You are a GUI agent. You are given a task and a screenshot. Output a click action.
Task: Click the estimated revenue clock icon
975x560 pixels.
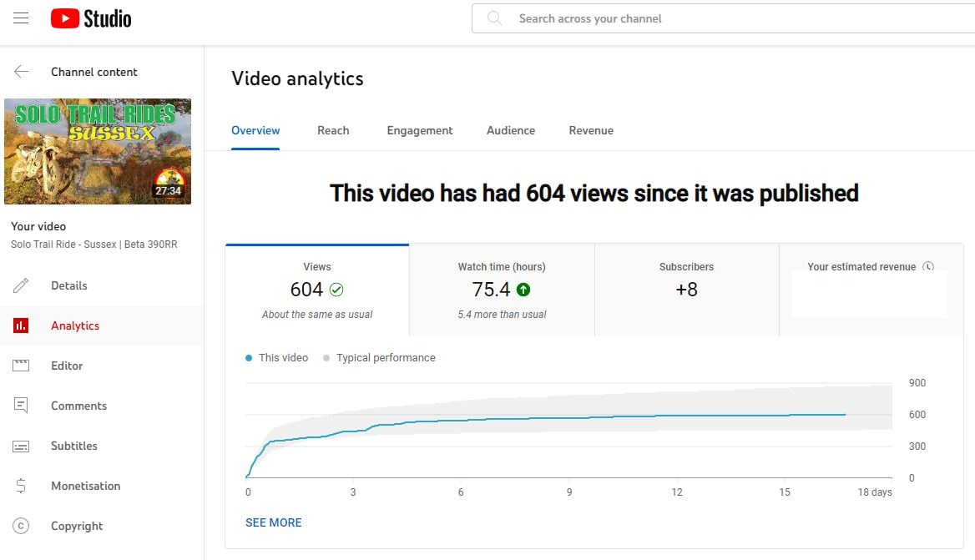(x=928, y=266)
